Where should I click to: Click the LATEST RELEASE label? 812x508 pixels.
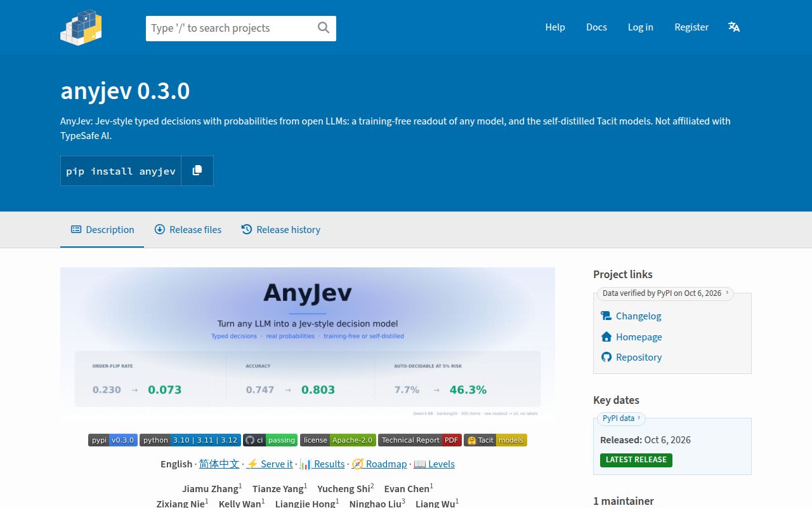click(636, 460)
